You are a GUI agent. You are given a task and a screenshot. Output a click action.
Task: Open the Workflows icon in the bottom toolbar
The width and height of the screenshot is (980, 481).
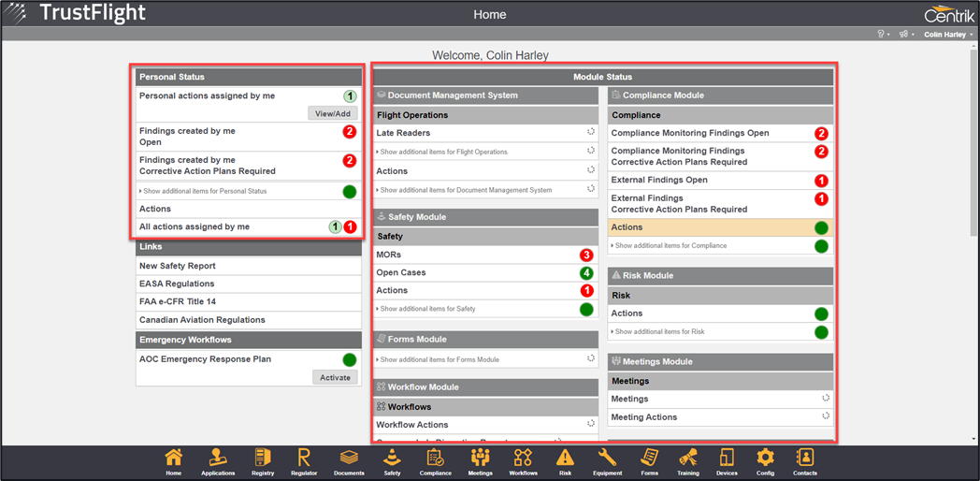523,459
